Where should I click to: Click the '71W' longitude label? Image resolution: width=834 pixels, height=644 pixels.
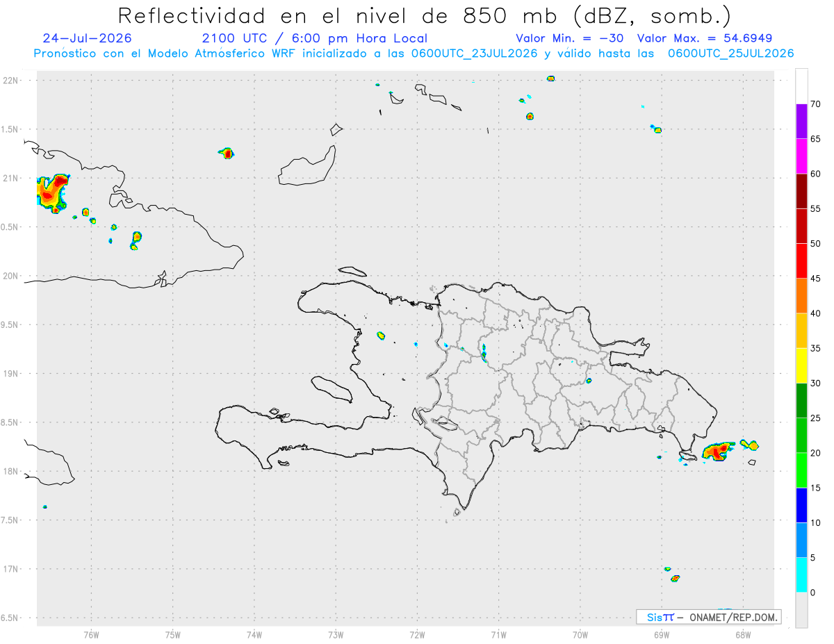tap(498, 634)
